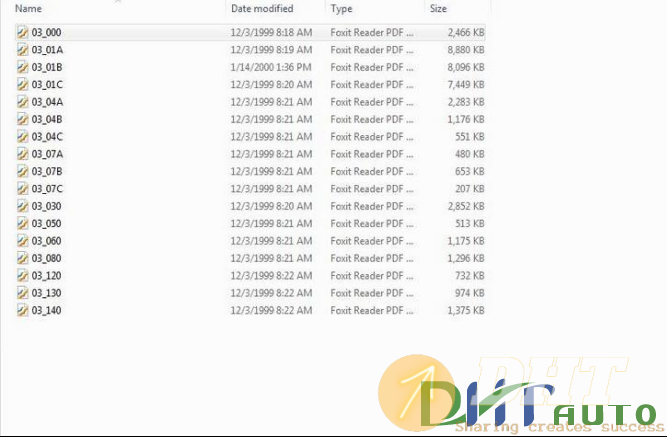The width and height of the screenshot is (667, 437).
Task: Click the PDF icon for 03_01C
Action: pyautogui.click(x=23, y=85)
